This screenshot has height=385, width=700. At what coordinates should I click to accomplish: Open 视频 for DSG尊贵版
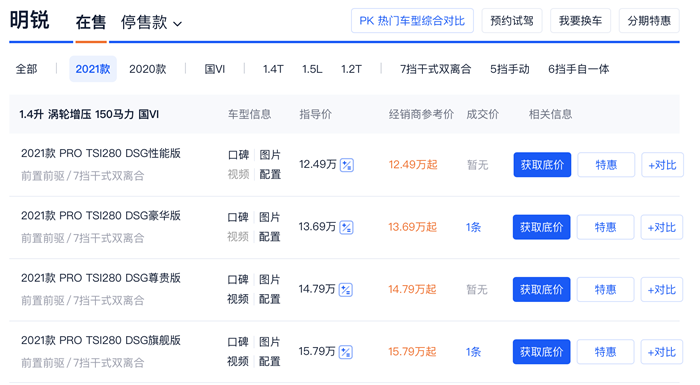coord(238,299)
